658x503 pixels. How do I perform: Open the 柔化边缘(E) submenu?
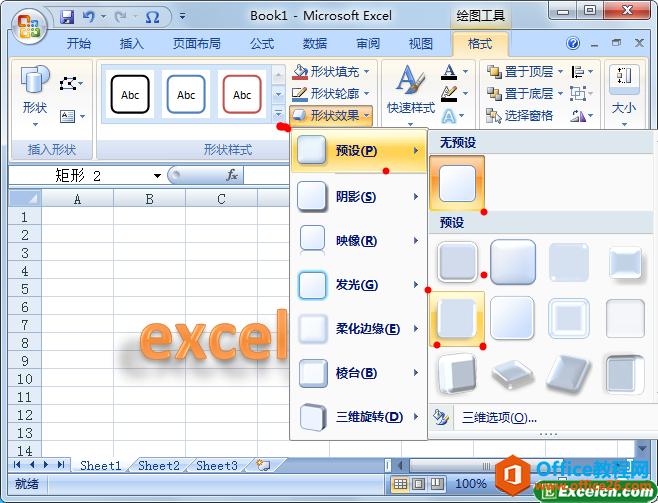click(x=359, y=328)
